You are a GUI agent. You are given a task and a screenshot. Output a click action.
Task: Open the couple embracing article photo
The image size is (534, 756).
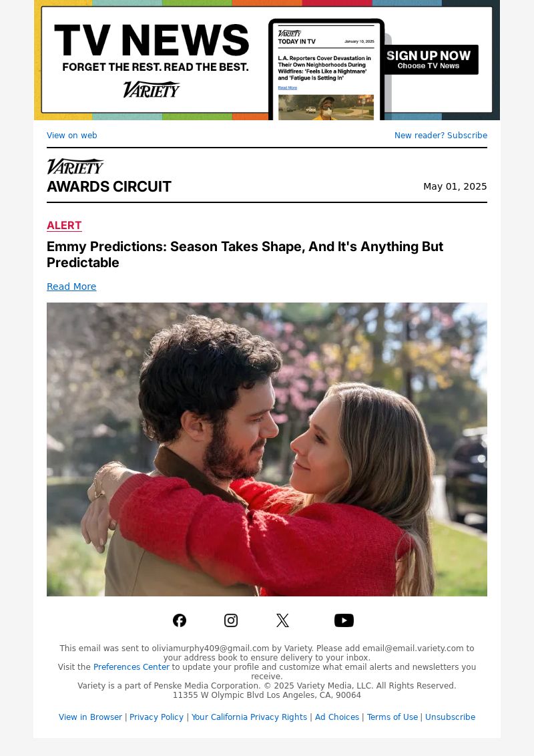pos(267,449)
